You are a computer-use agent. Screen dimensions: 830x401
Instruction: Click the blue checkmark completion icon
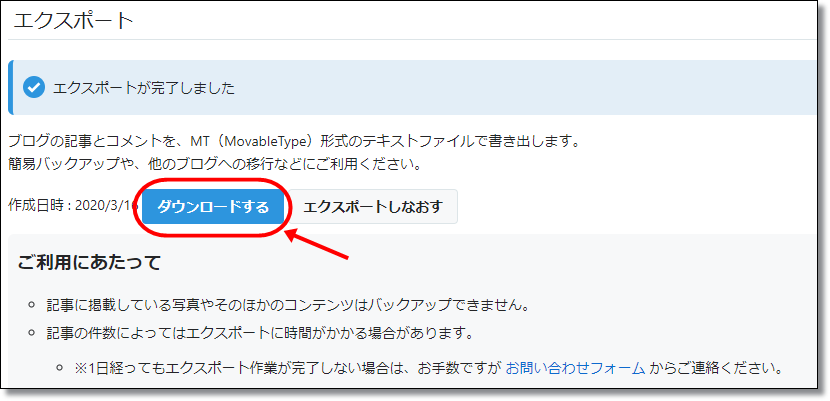tap(34, 87)
